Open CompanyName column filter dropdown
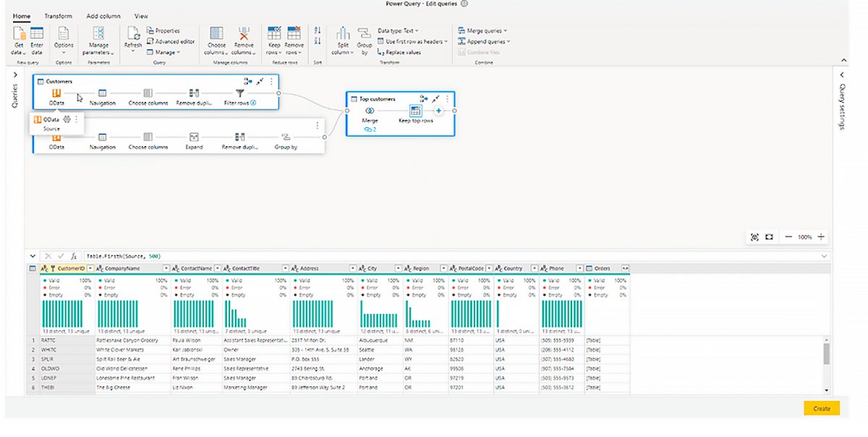 tap(166, 268)
